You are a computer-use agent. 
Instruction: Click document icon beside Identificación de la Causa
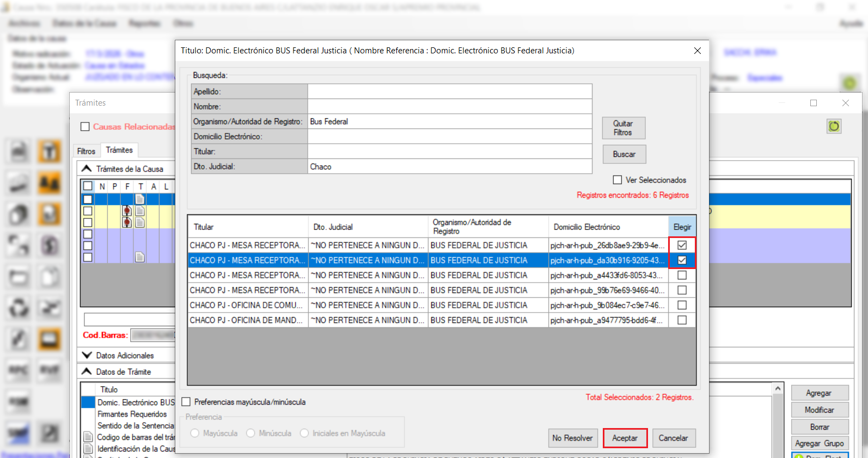(x=88, y=449)
